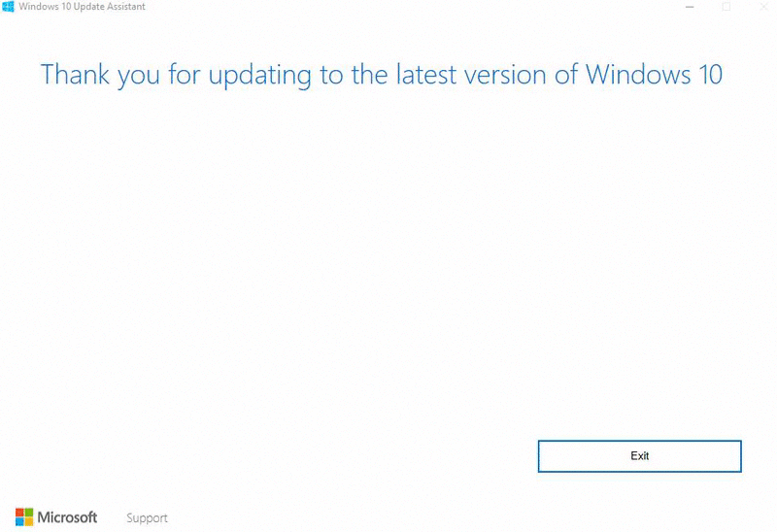This screenshot has width=777, height=532.
Task: Maximize the Update Assistant window
Action: (x=726, y=7)
